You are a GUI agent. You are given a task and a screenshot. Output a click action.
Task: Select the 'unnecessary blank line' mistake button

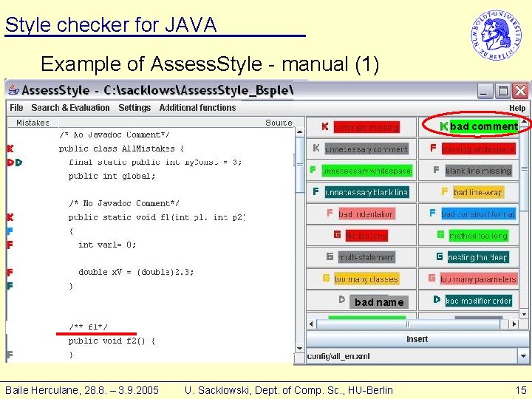pos(361,192)
